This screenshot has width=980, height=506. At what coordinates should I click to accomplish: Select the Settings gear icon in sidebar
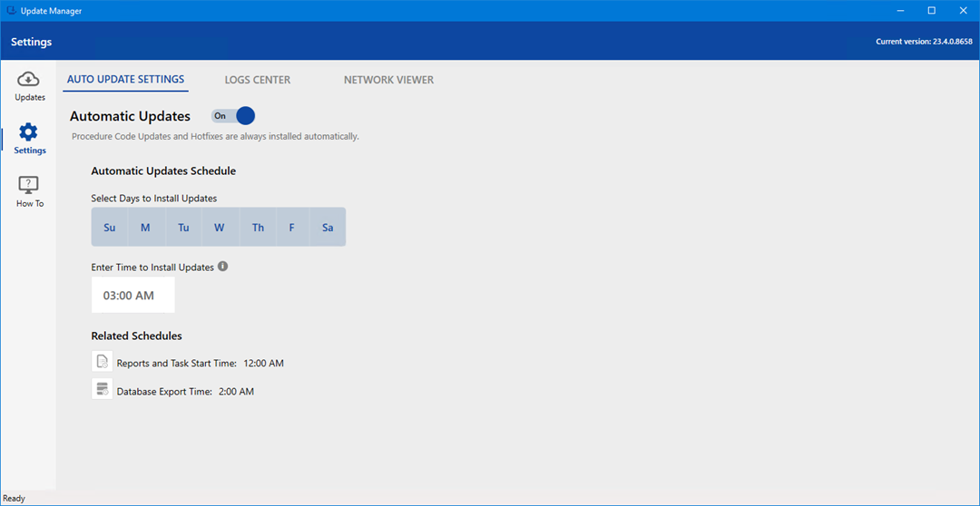point(29,132)
